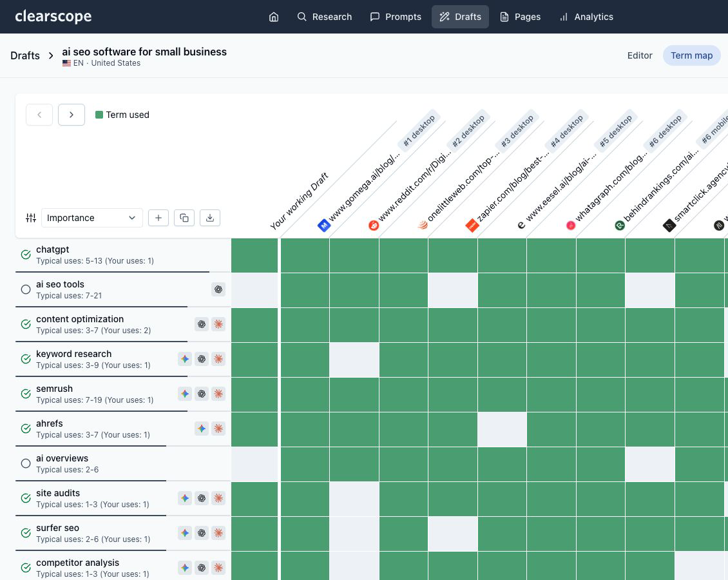
Task: Click the draft title ai seo software
Action: click(144, 52)
